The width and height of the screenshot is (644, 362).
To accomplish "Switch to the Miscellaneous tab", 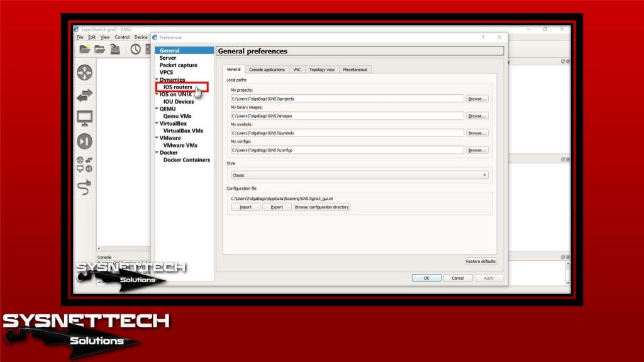I will 355,70.
